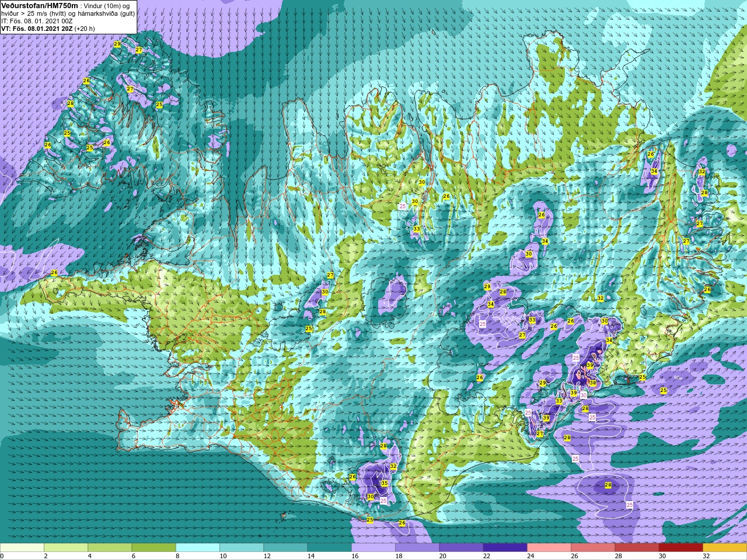Select the orange-yellow above-32 legend swatch
Viewport: 747px width, 560px height.
click(x=725, y=548)
